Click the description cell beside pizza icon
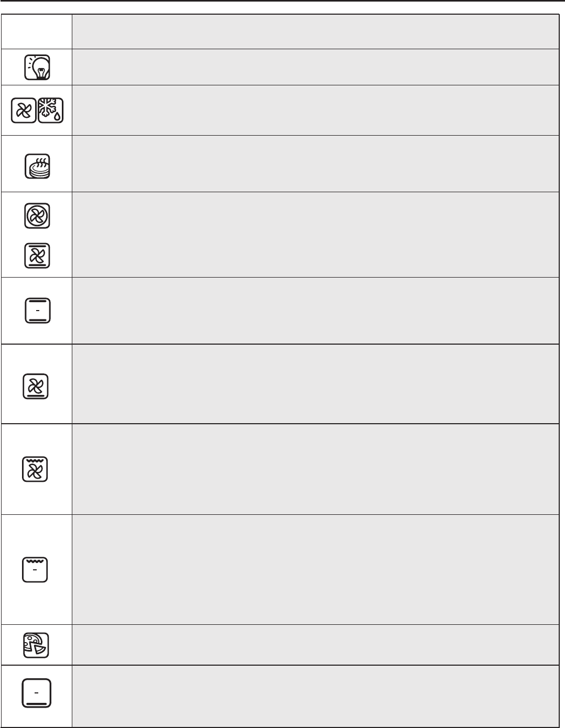The height and width of the screenshot is (728, 565). click(314, 645)
